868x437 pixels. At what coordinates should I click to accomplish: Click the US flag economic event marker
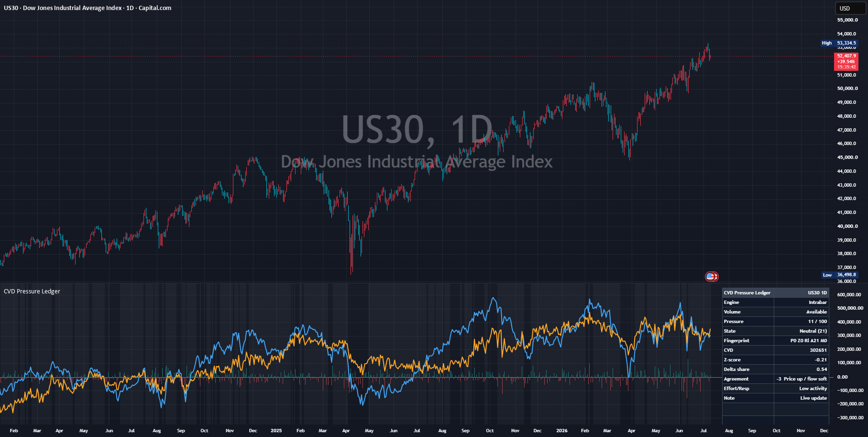711,276
